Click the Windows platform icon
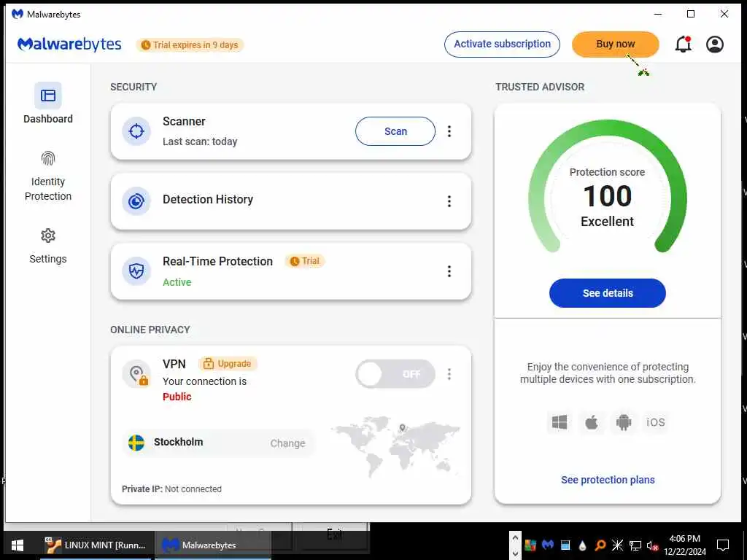The image size is (747, 560). [560, 422]
